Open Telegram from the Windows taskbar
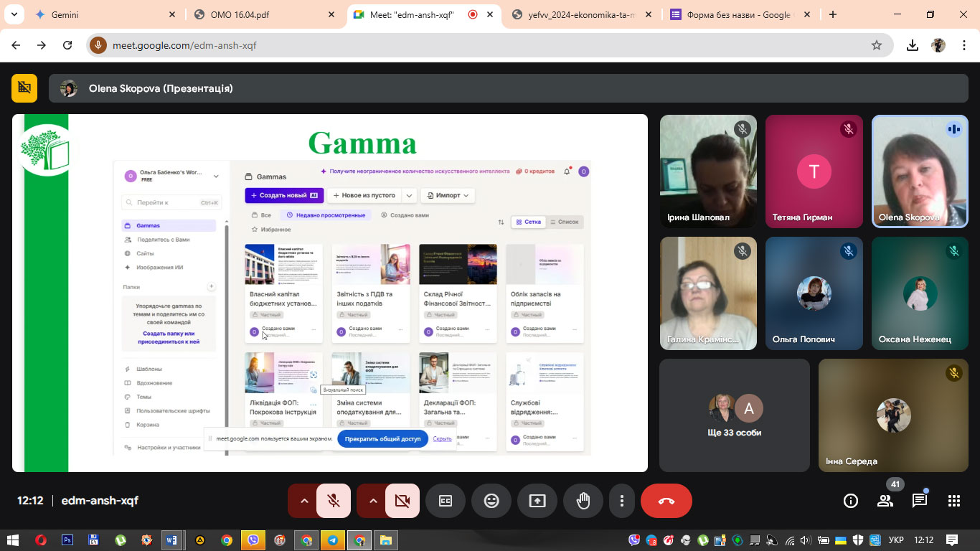 coord(332,540)
